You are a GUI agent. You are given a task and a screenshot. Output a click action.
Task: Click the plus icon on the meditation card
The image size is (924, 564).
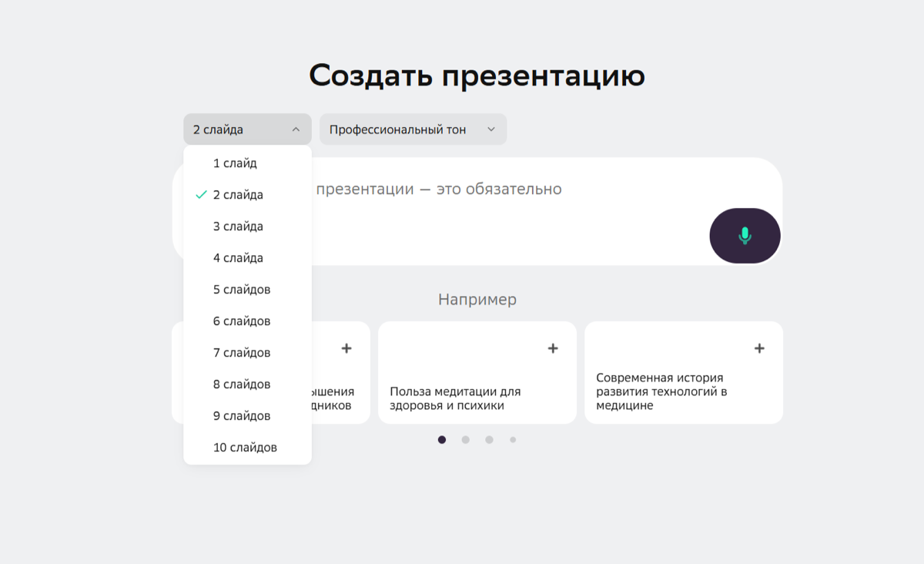tap(553, 347)
